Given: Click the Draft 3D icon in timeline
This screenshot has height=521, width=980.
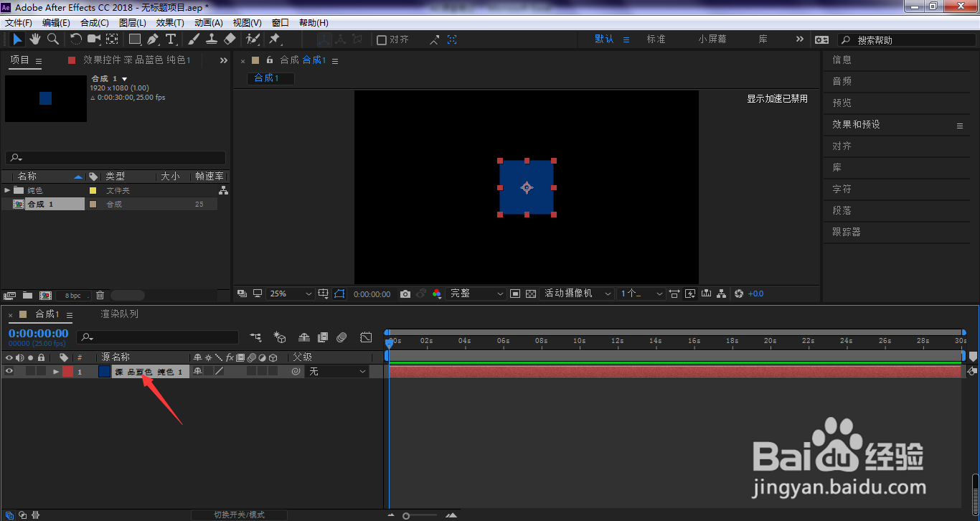Looking at the screenshot, I should [281, 337].
